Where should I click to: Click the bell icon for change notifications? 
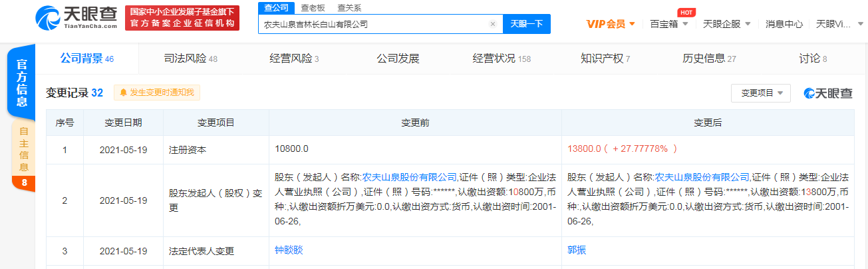123,93
